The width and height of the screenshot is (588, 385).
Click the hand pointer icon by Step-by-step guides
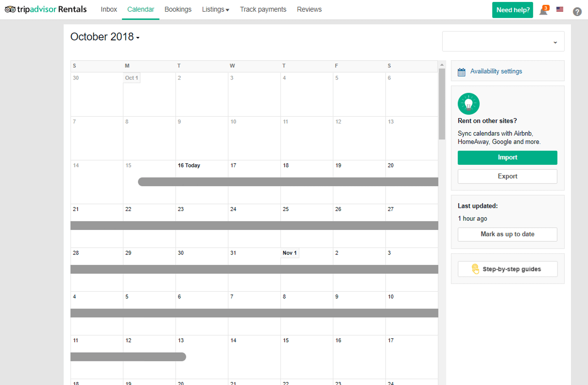475,269
